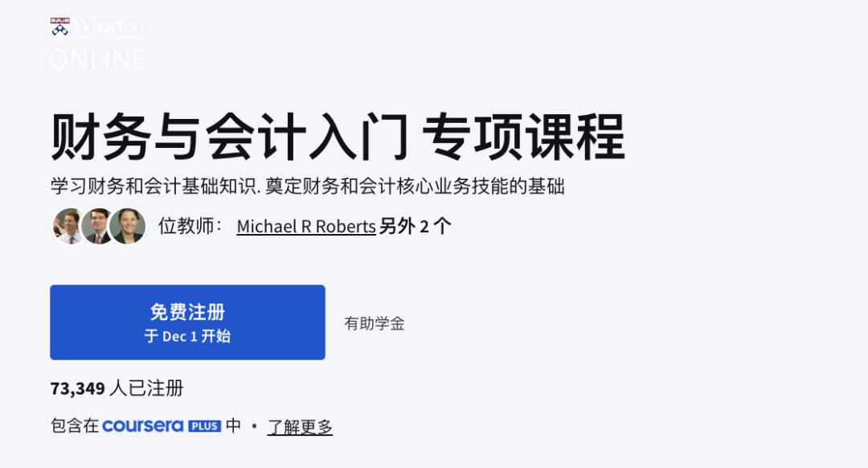This screenshot has height=468, width=868.
Task: Click the 有助学金 financial aid text
Action: pyautogui.click(x=375, y=323)
